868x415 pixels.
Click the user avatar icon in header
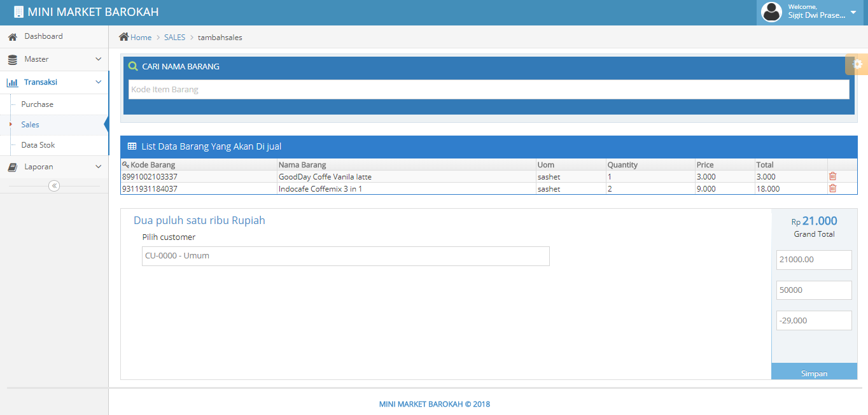pos(771,12)
